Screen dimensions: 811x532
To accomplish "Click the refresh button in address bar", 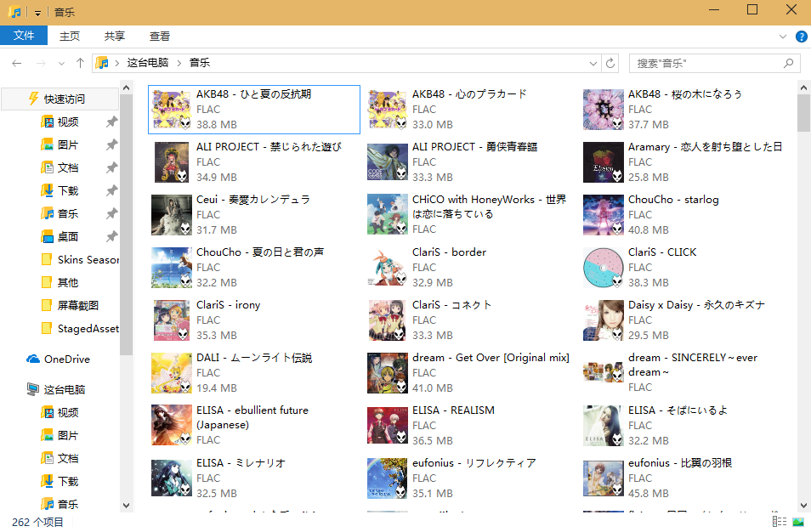I will click(610, 63).
